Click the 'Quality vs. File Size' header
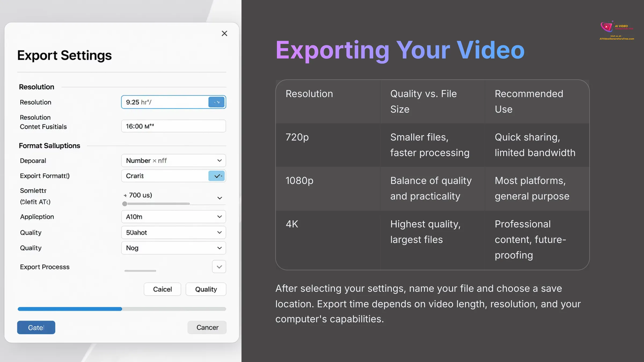This screenshot has width=644, height=362. pos(432,102)
